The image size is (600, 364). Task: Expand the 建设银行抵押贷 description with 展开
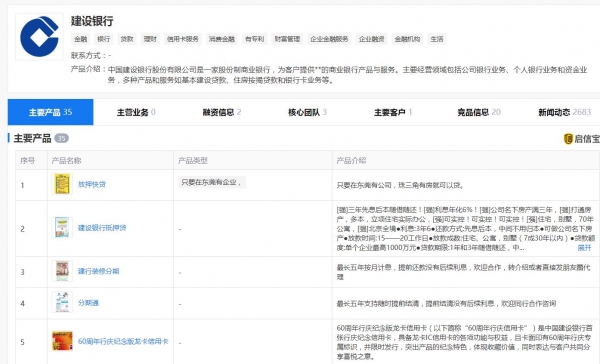(584, 248)
